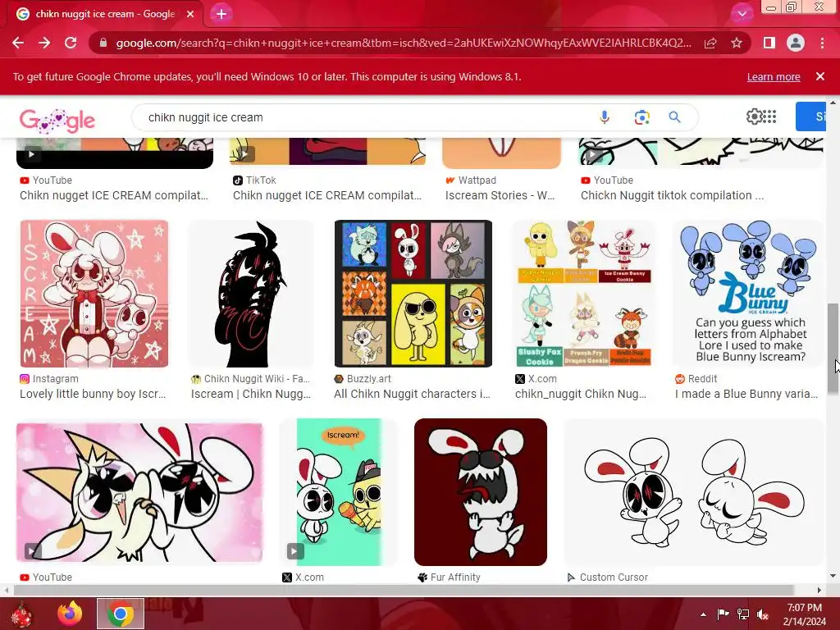Toggle the Chrome side panel

click(x=769, y=43)
